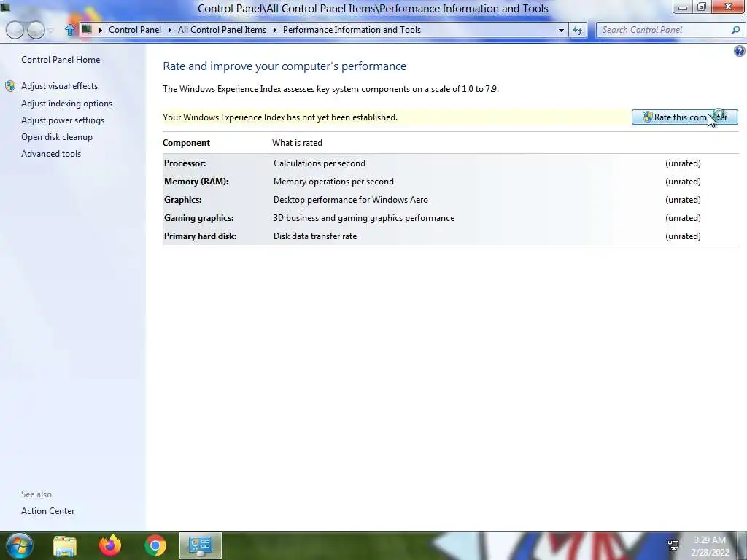747x560 pixels.
Task: Expand arrow after All Control Panel Items
Action: 275,30
